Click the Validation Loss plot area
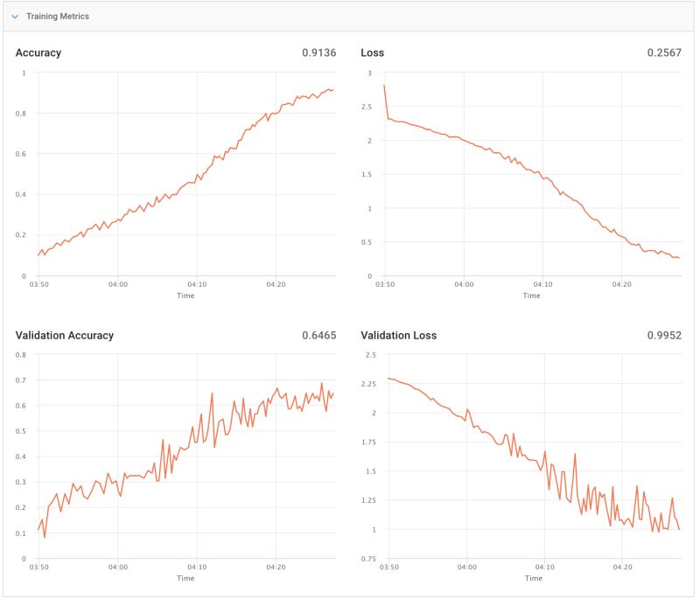 coord(525,455)
